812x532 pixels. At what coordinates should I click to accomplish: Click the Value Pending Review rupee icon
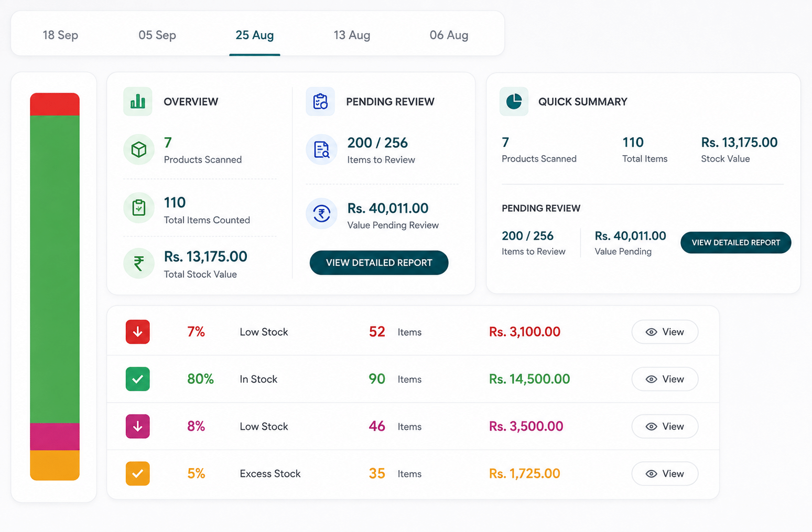pyautogui.click(x=321, y=213)
